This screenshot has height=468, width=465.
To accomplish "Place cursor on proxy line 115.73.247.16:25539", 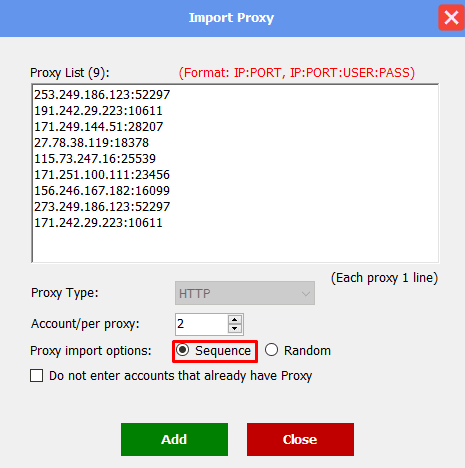I will point(95,159).
